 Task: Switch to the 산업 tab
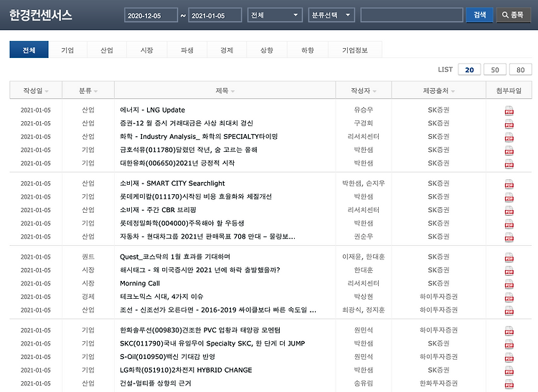point(107,49)
